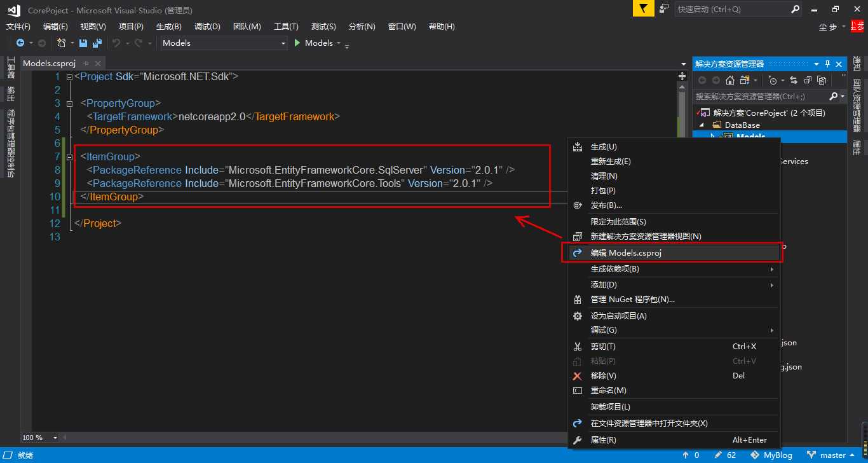This screenshot has height=463, width=868.
Task: Click the new project toolbar icon
Action: [62, 43]
